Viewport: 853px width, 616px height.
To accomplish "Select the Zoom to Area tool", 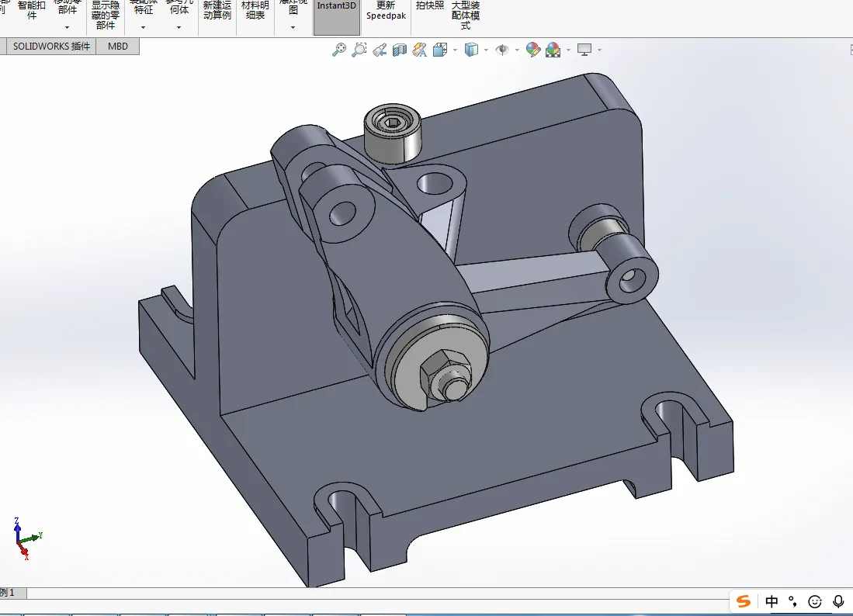I will (359, 50).
